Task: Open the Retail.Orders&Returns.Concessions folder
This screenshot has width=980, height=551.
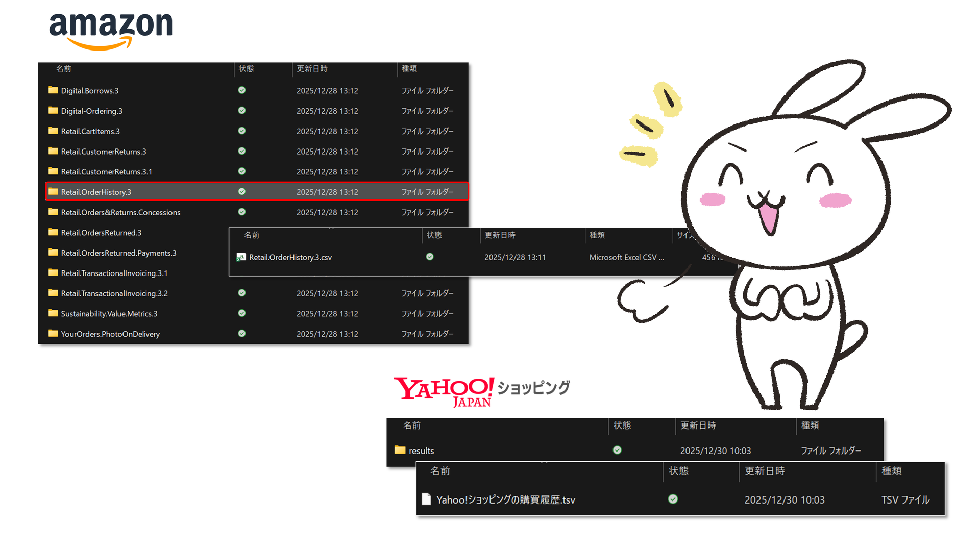Action: (x=120, y=213)
